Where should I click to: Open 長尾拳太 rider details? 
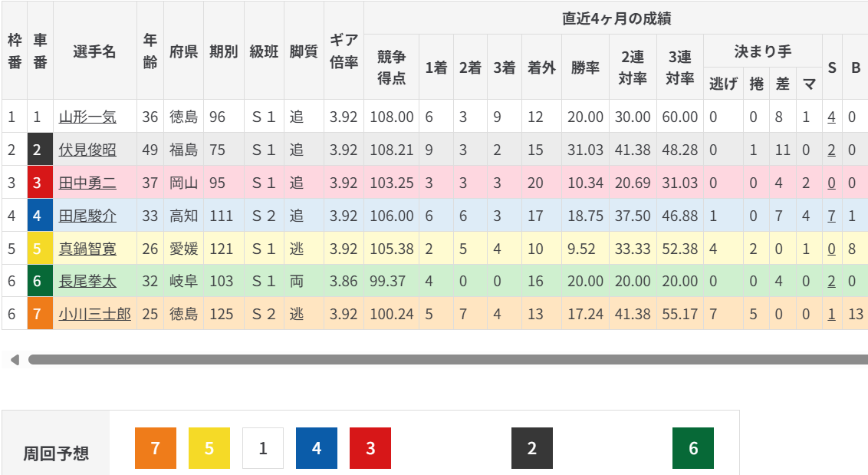(x=87, y=282)
